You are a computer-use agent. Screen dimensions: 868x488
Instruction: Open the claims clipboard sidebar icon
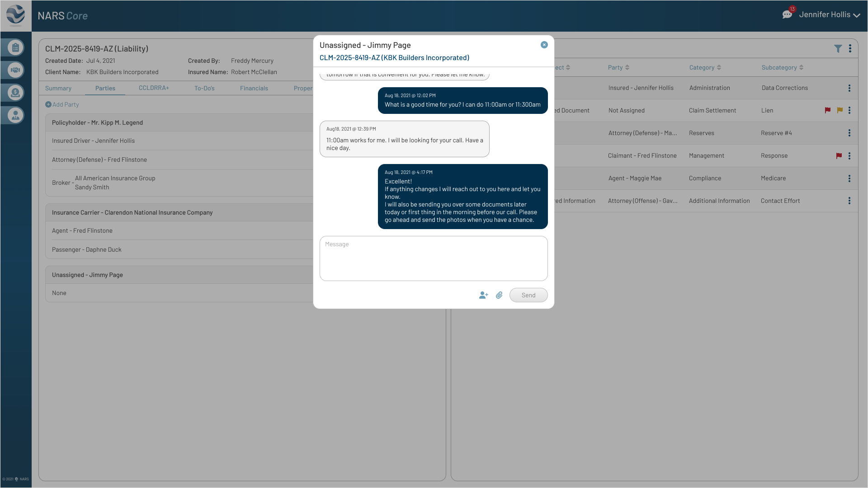point(15,47)
